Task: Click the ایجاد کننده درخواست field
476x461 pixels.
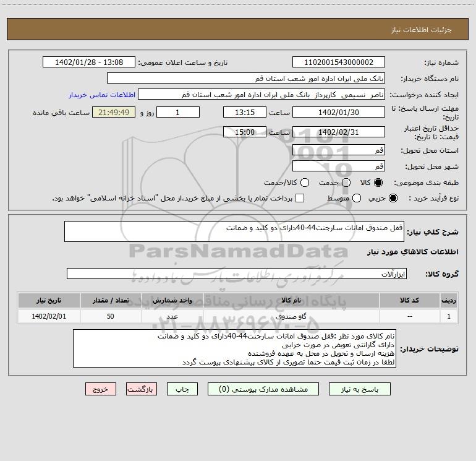Action: pyautogui.click(x=261, y=95)
